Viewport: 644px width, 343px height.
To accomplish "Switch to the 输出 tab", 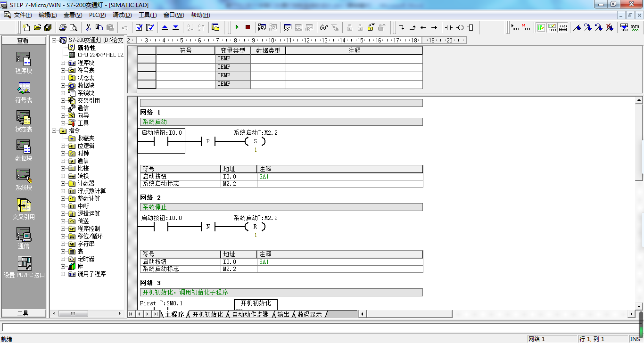I will click(283, 314).
